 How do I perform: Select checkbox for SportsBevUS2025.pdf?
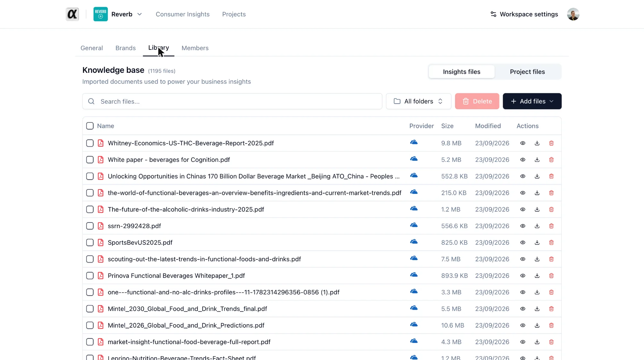pos(90,243)
